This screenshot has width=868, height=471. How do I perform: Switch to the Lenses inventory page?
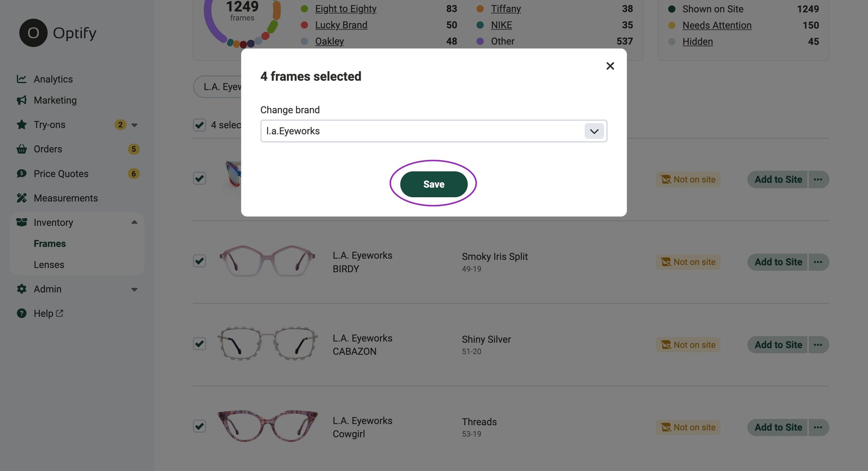tap(49, 265)
